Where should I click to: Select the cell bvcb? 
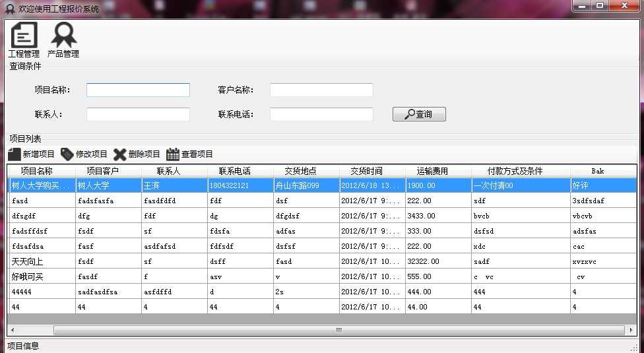(x=521, y=216)
